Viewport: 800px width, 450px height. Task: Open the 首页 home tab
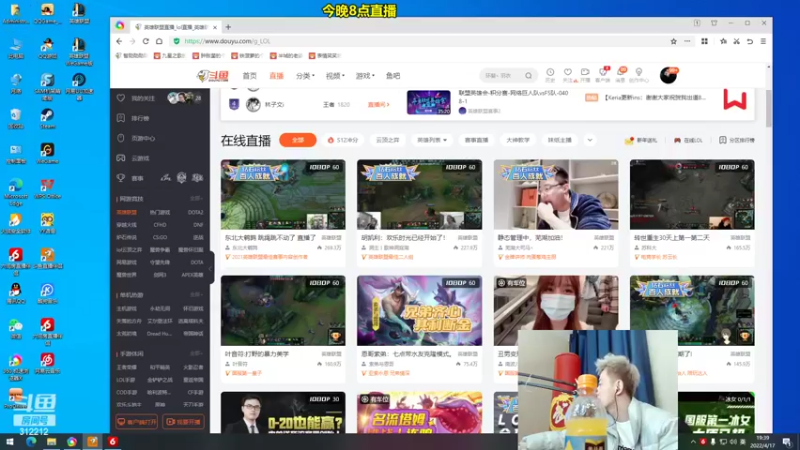(x=249, y=76)
